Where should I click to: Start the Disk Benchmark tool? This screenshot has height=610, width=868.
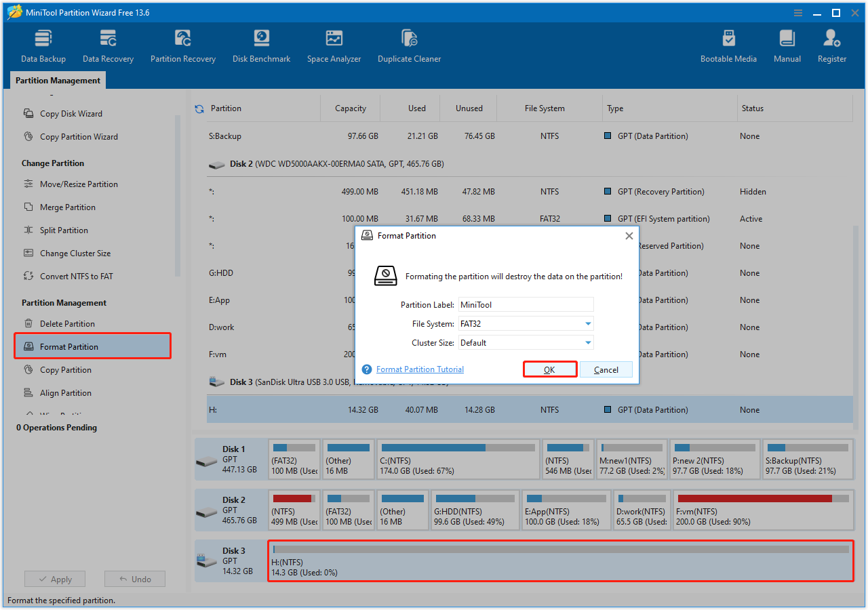tap(261, 46)
